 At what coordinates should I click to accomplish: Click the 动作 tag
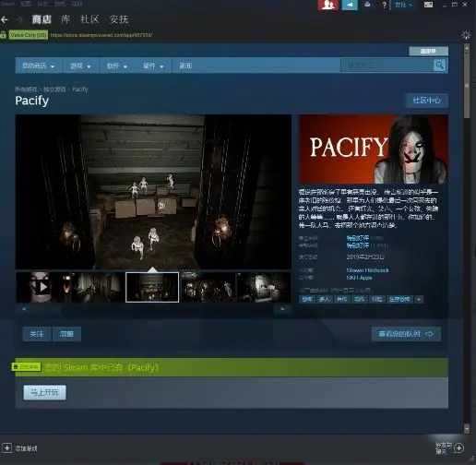tap(359, 299)
